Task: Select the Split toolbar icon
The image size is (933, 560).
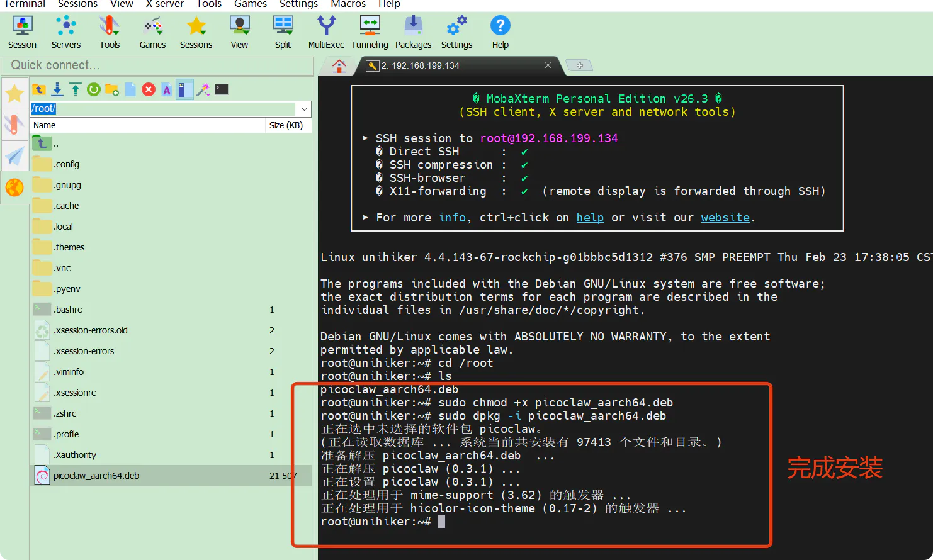Action: click(x=283, y=32)
